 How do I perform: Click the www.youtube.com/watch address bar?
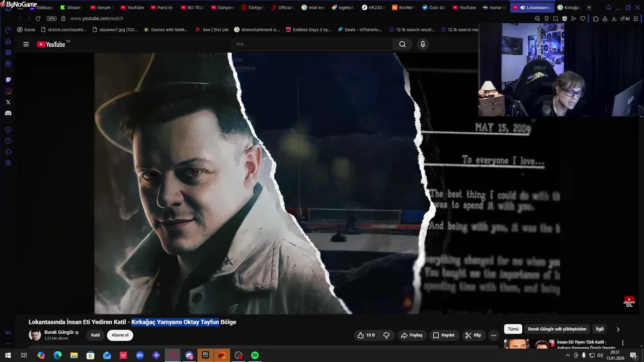tap(97, 19)
